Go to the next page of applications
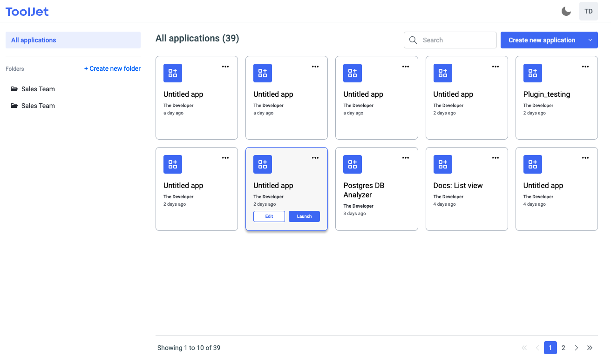The image size is (611, 364). pyautogui.click(x=577, y=348)
